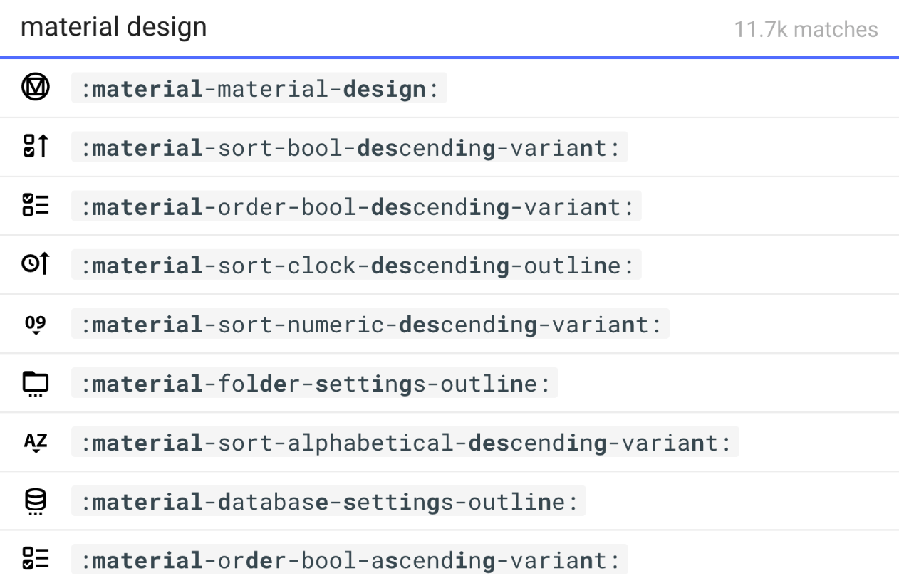This screenshot has width=899, height=588.
Task: Click the sort-clock-descending-outline icon
Action: tap(35, 264)
